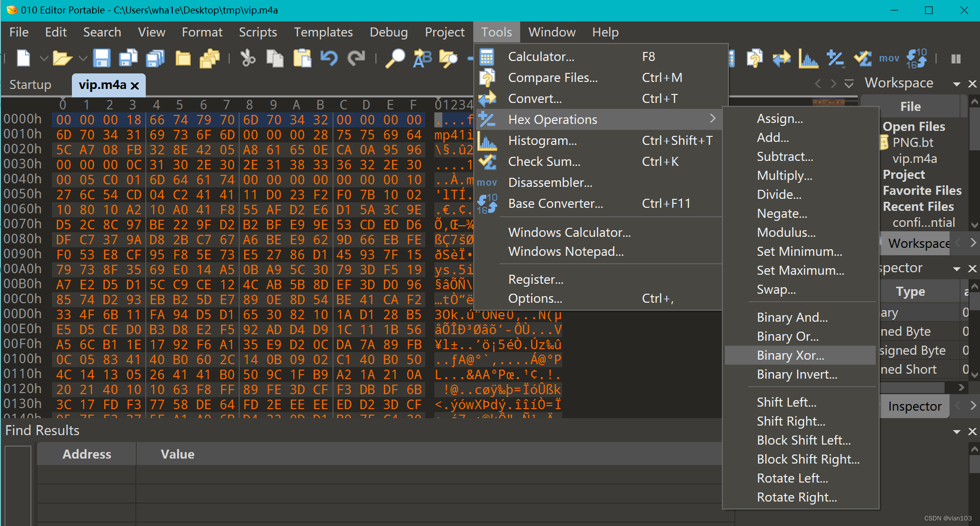Screen dimensions: 980x526
Task: Open the Scripts menu
Action: pos(258,32)
